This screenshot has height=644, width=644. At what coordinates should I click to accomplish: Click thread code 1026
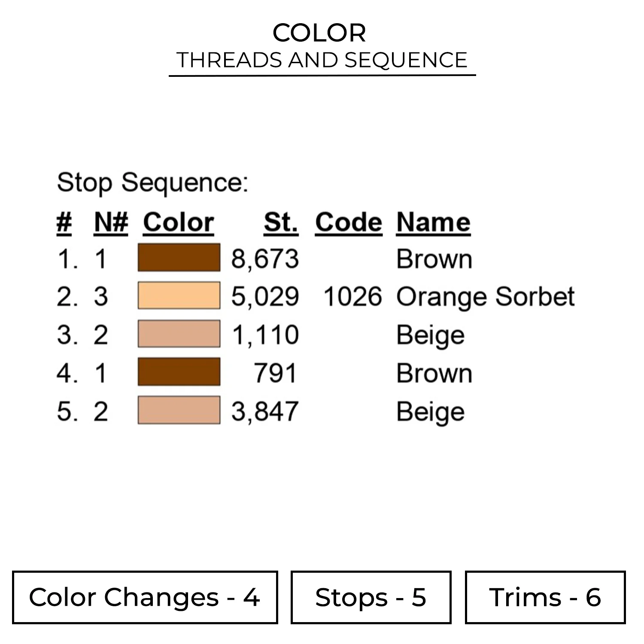[352, 297]
